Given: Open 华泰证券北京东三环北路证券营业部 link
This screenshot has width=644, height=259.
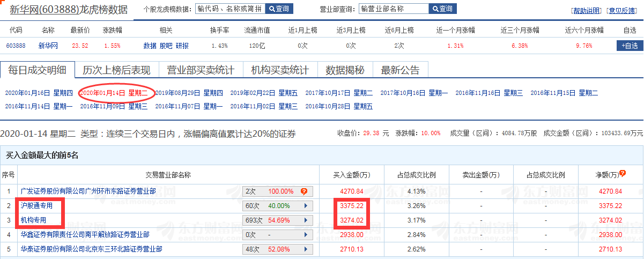Looking at the screenshot, I should pos(91,249).
